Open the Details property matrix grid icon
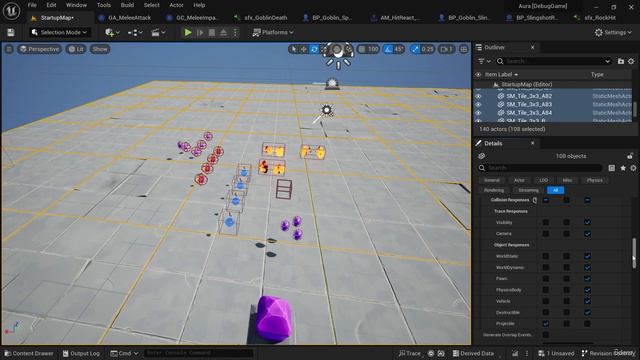This screenshot has height=360, width=640. coord(611,168)
